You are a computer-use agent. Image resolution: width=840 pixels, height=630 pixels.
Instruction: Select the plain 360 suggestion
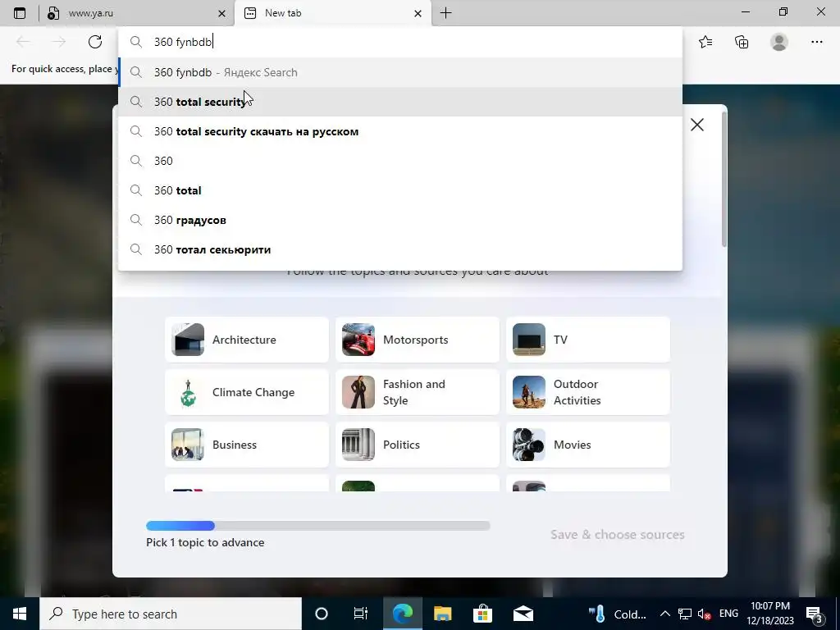coord(400,161)
